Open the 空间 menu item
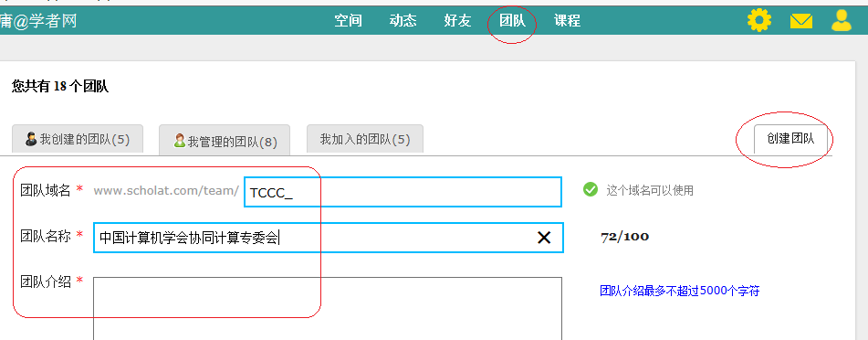The image size is (868, 340). click(x=348, y=20)
